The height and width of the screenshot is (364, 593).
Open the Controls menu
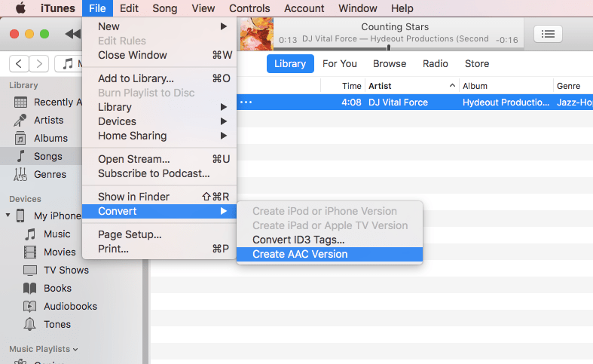[x=249, y=8]
